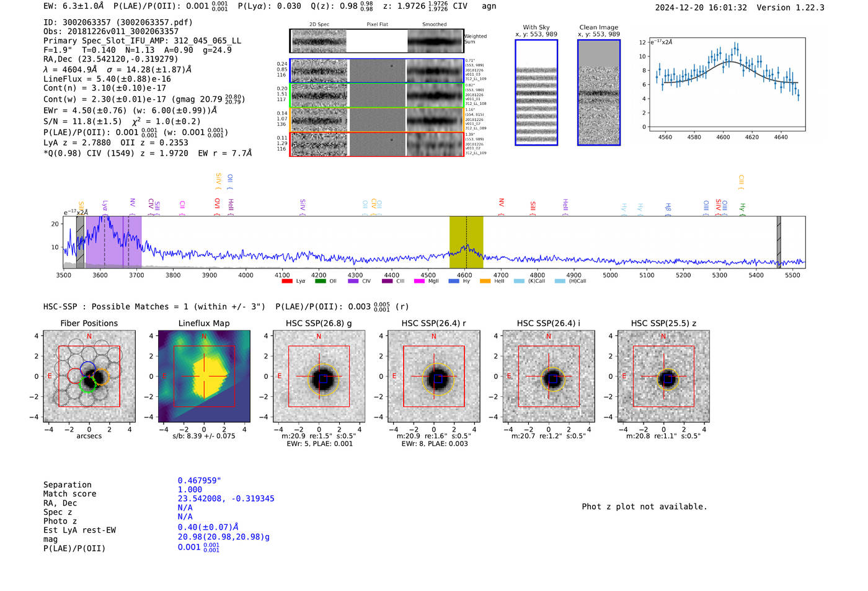Click the catalog RA, Dec 23.542008, -0.319345
The width and height of the screenshot is (868, 591).
pos(226,499)
